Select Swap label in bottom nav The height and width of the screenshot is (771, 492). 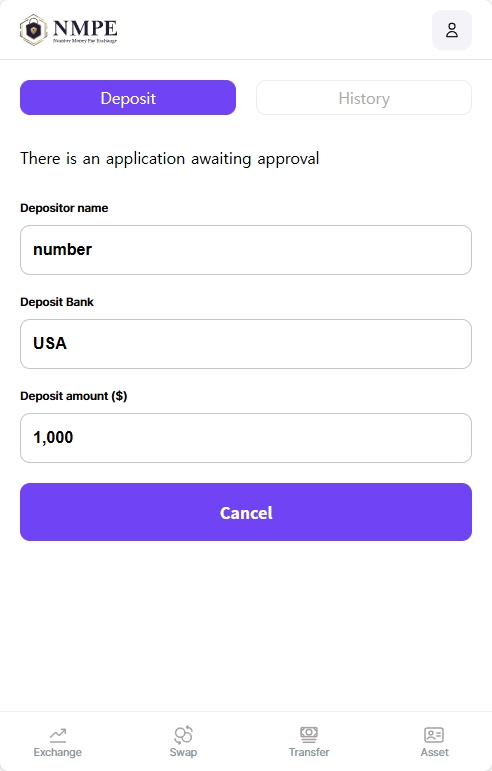[183, 752]
